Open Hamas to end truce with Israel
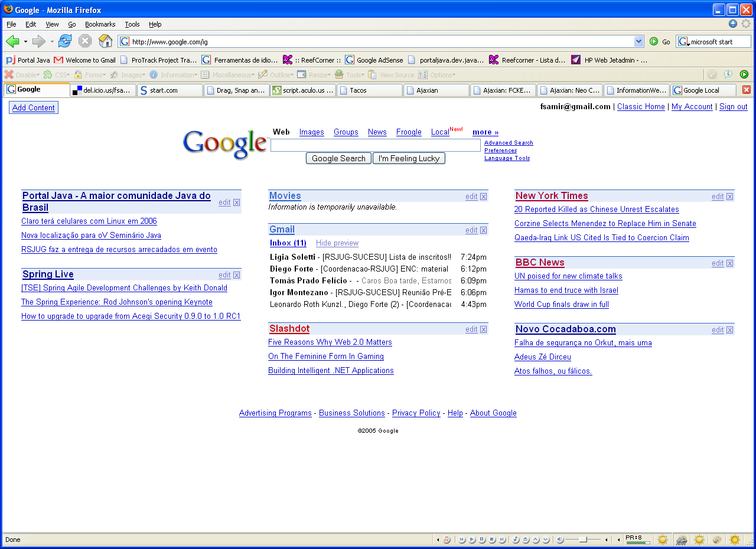 tap(566, 290)
